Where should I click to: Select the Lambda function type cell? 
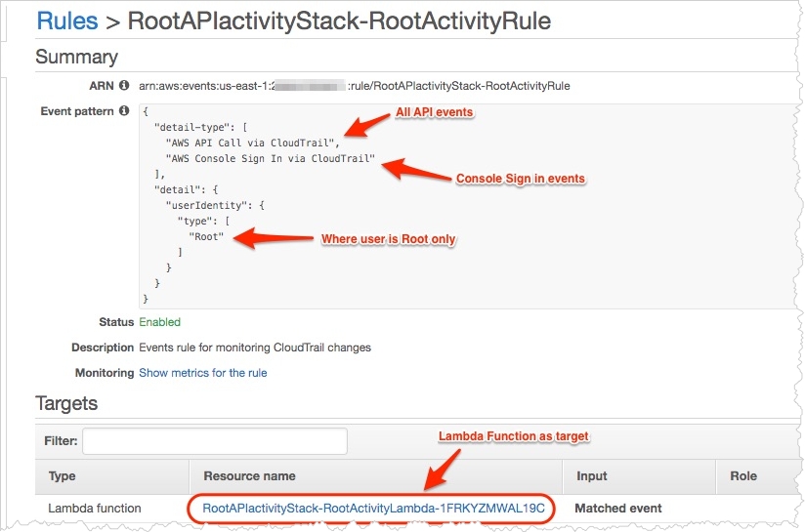pyautogui.click(x=95, y=509)
